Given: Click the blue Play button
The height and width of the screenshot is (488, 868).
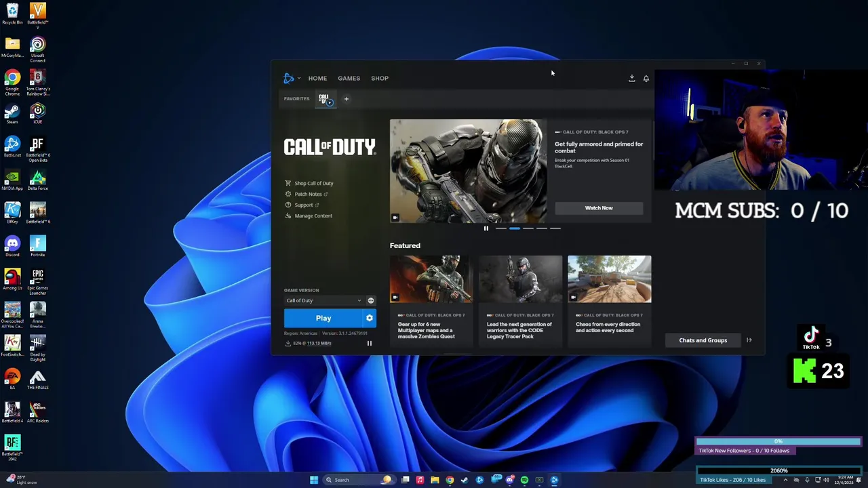Looking at the screenshot, I should pos(323,318).
